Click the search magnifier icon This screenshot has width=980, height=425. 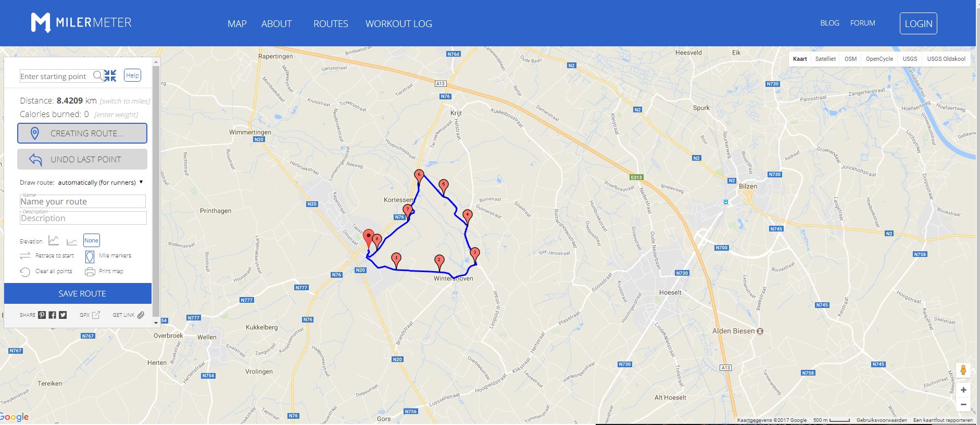(x=98, y=76)
